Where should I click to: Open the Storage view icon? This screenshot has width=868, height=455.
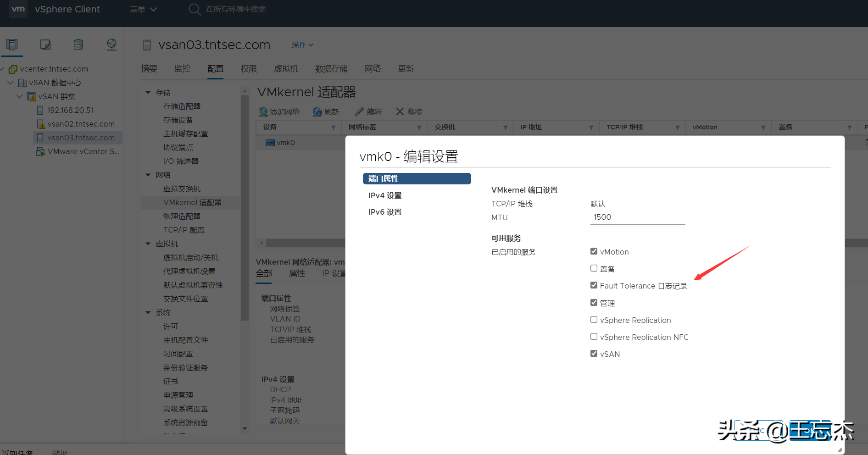click(78, 44)
